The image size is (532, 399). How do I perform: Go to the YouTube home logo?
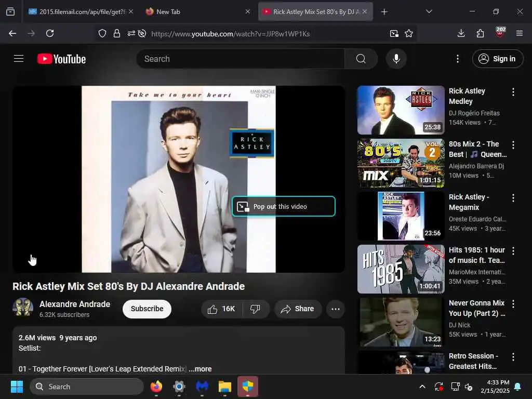tap(61, 59)
